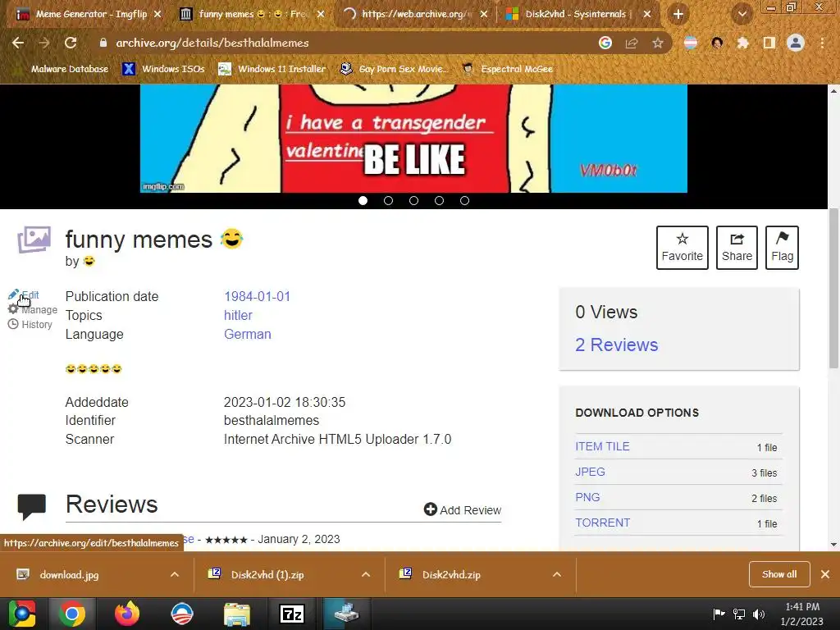Open Chrome from the taskbar
840x630 pixels.
(72, 614)
